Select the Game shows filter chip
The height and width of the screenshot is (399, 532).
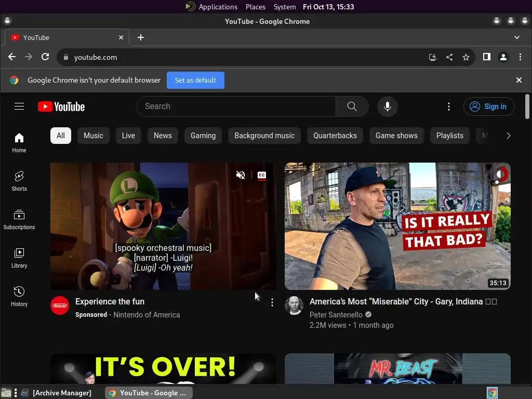point(396,136)
